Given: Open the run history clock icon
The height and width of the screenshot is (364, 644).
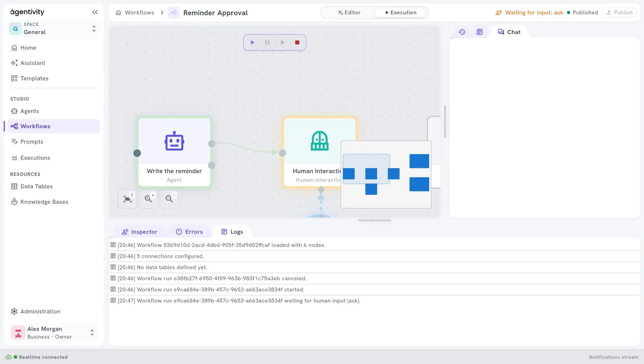Looking at the screenshot, I should point(462,32).
